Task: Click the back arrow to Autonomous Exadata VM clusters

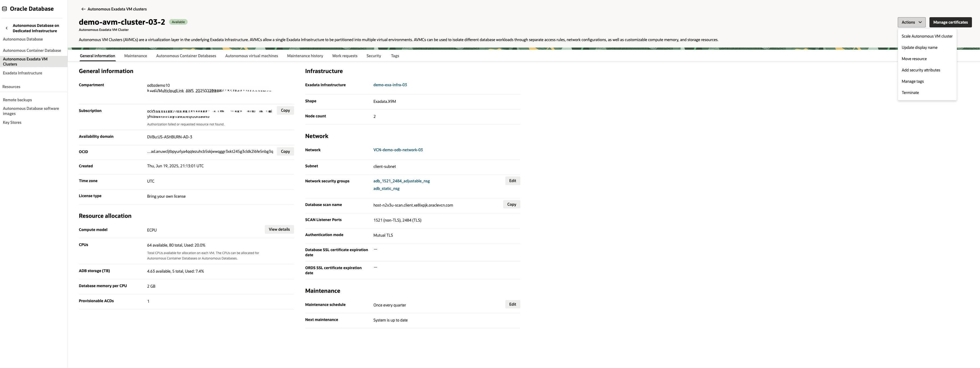Action: coord(83,9)
